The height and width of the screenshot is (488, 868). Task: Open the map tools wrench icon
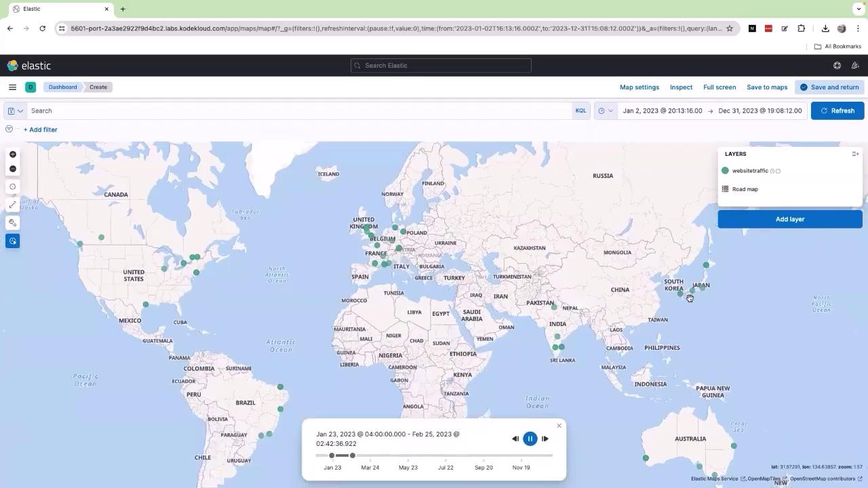pos(12,222)
